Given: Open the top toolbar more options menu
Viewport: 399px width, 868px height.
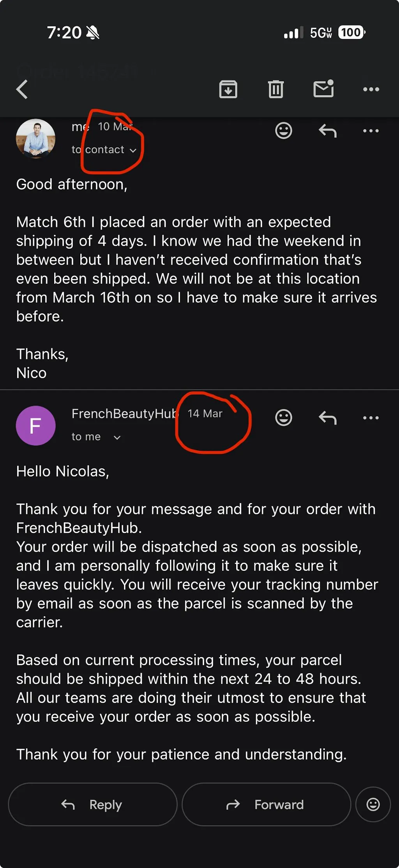Looking at the screenshot, I should coord(371,89).
